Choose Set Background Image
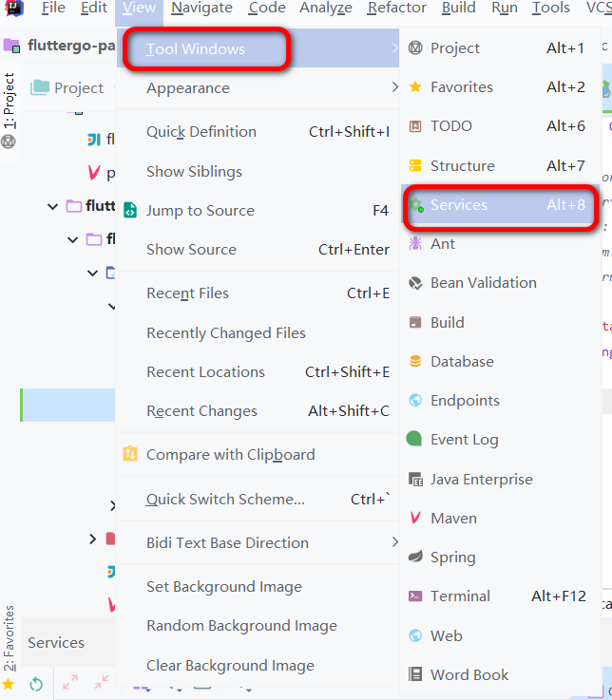Image resolution: width=612 pixels, height=700 pixels. click(x=258, y=587)
